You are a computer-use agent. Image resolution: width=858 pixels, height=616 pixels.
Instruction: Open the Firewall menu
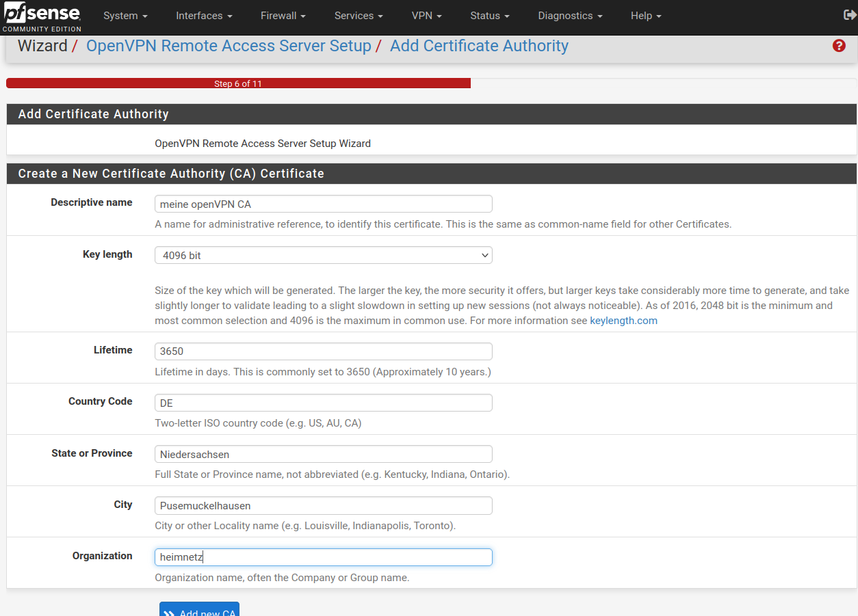(283, 16)
